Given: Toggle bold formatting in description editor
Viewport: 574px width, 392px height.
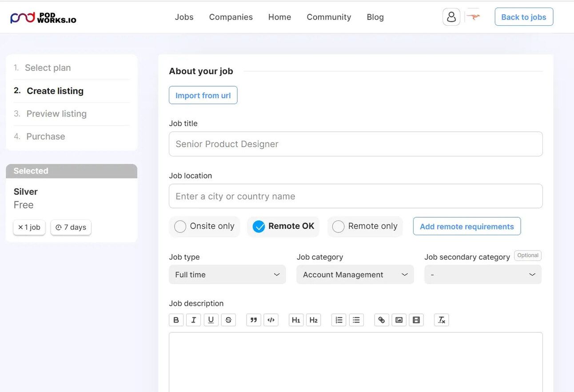Looking at the screenshot, I should click(176, 320).
